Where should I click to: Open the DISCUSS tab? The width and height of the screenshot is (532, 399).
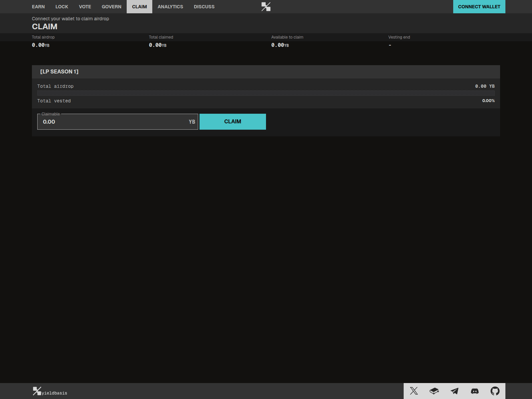coord(204,7)
